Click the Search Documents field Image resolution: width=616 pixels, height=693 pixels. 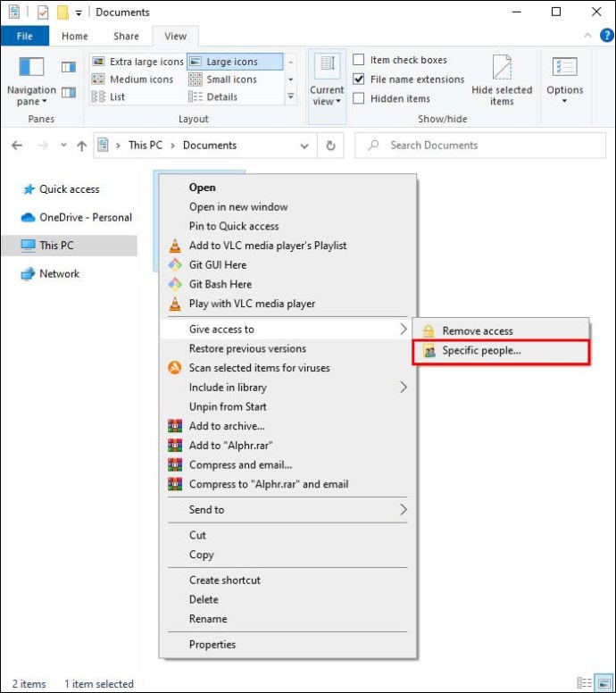pyautogui.click(x=480, y=146)
